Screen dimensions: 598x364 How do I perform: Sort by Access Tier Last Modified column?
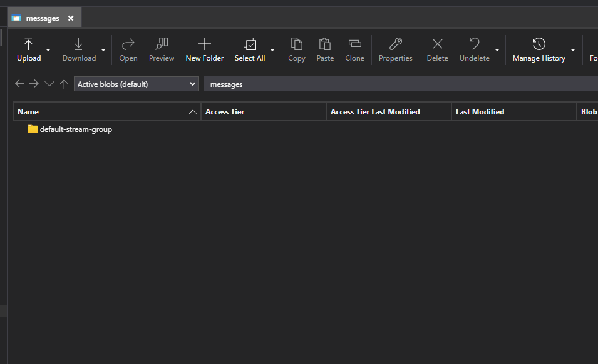(x=389, y=111)
